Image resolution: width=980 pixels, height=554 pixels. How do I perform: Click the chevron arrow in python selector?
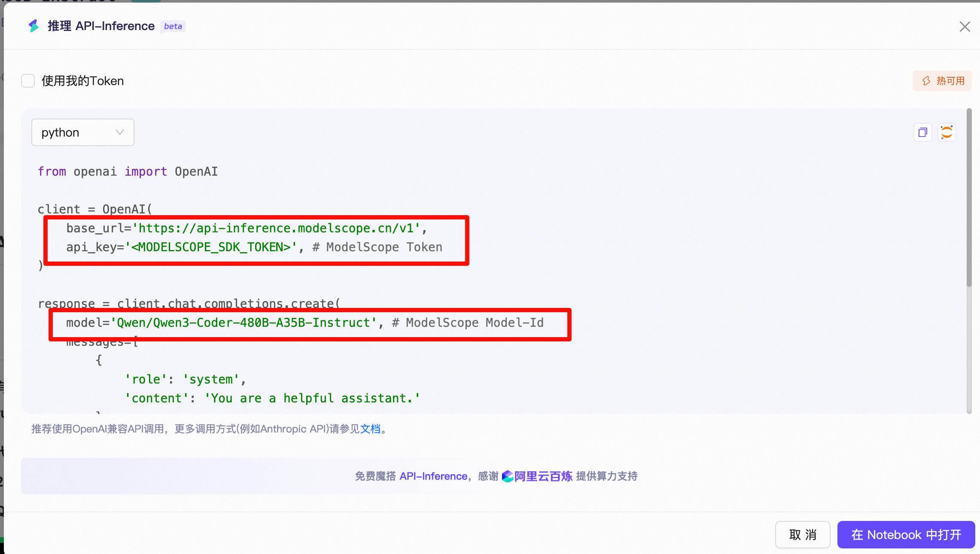[x=119, y=132]
